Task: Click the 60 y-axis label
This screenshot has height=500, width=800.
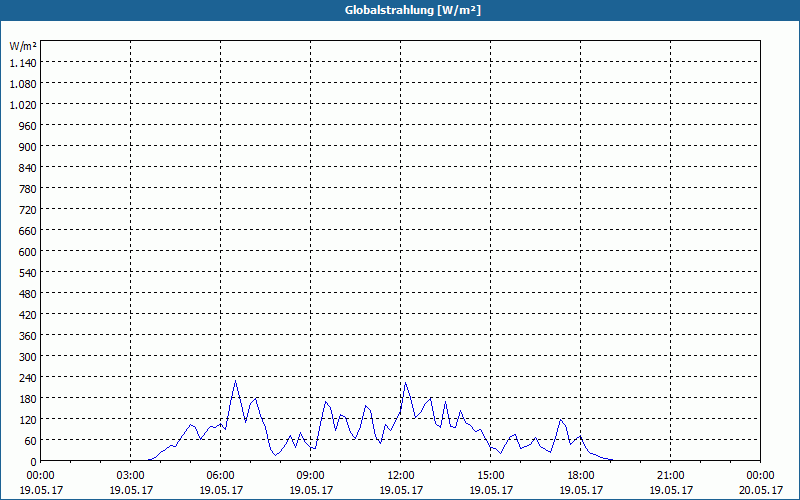Action: pos(31,441)
